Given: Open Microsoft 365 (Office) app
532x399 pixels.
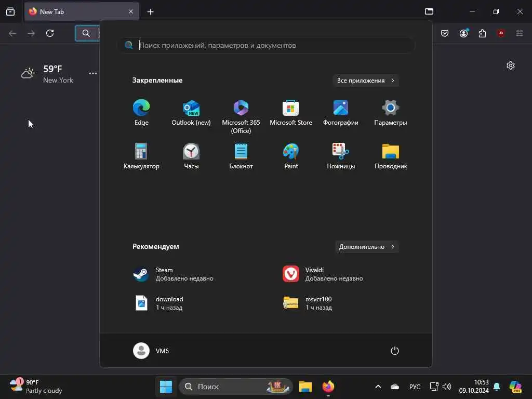Looking at the screenshot, I should click(x=241, y=117).
